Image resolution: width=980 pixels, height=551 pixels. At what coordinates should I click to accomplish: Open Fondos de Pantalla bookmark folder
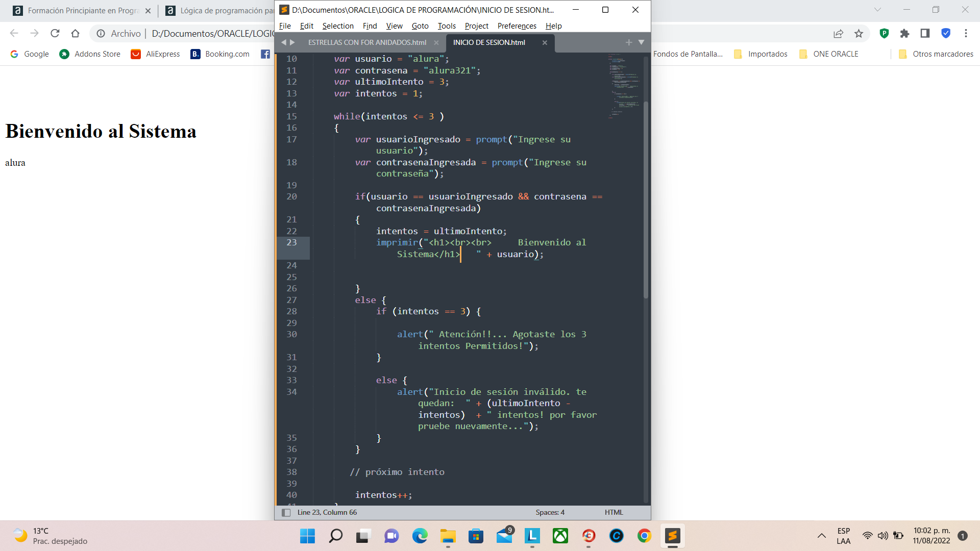[x=688, y=54]
